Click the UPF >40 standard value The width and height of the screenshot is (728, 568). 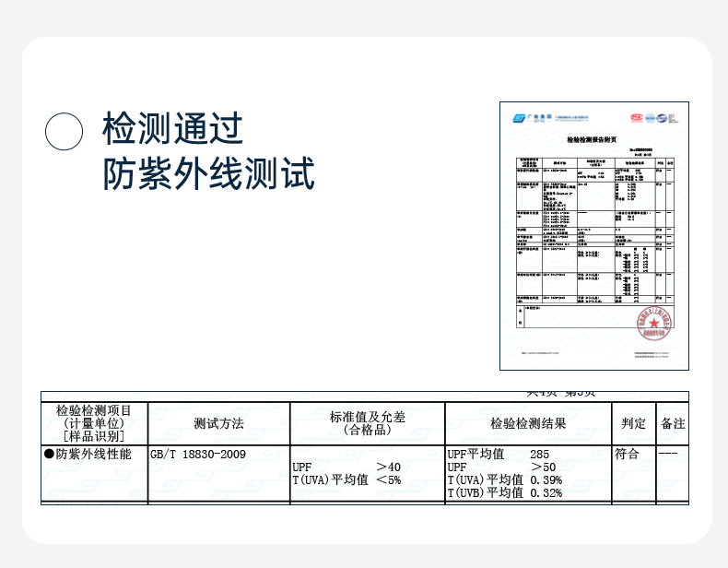346,467
